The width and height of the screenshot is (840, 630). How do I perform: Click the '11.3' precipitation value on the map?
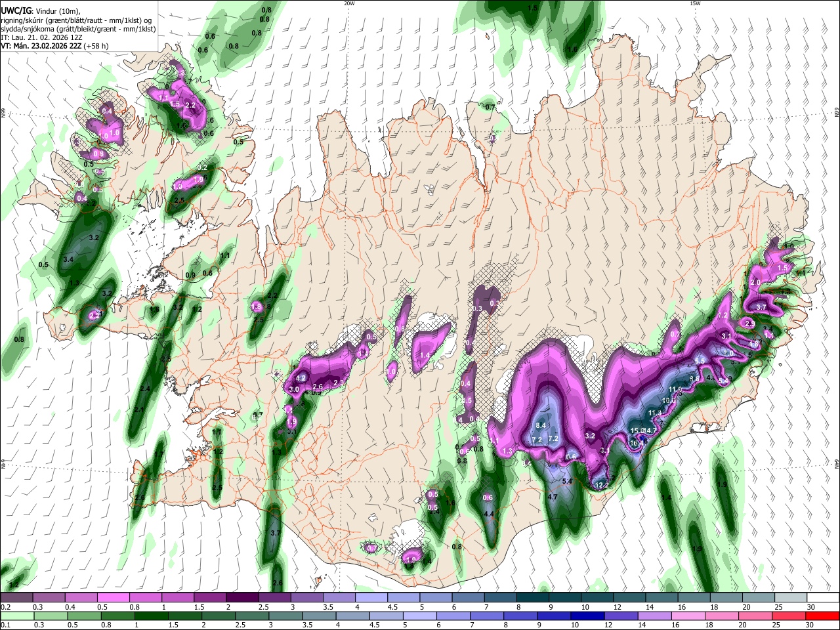coord(655,413)
